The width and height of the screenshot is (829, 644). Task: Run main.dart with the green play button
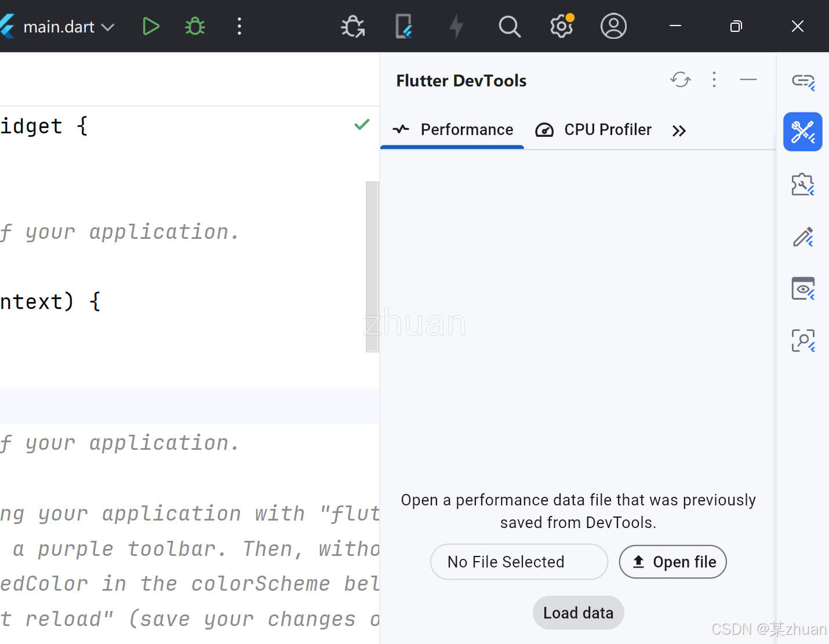click(x=151, y=27)
